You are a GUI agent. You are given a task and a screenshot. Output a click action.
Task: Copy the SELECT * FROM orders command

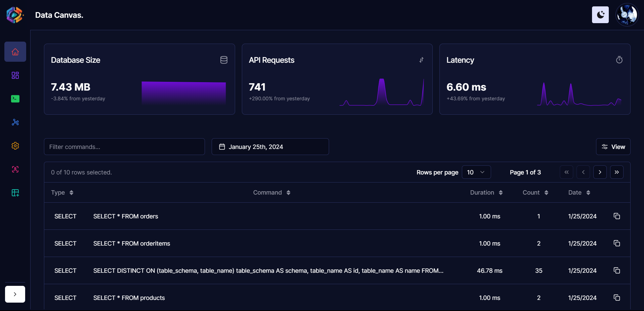pos(616,216)
